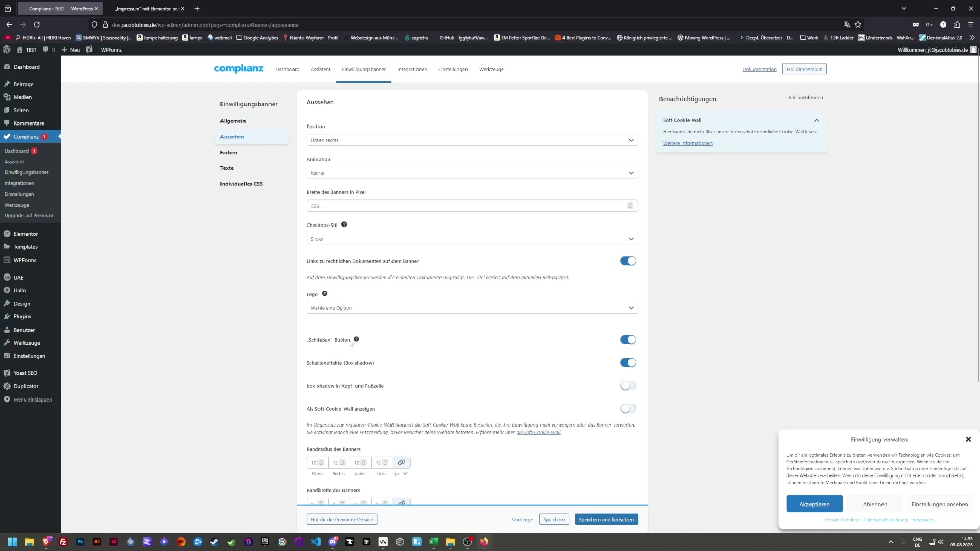The width and height of the screenshot is (980, 551).
Task: Click the linked-values icon next to Randradius fields
Action: [x=402, y=462]
